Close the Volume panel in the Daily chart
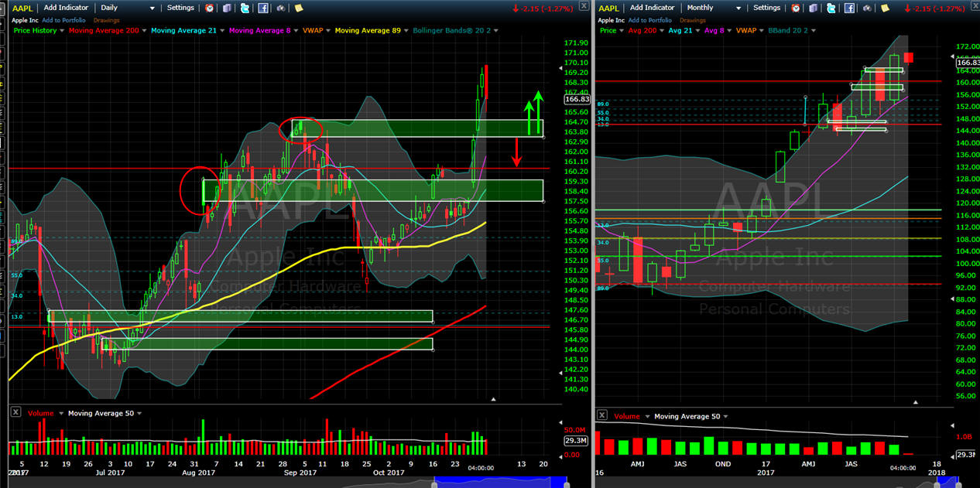Viewport: 980px width, 488px height. (x=15, y=413)
